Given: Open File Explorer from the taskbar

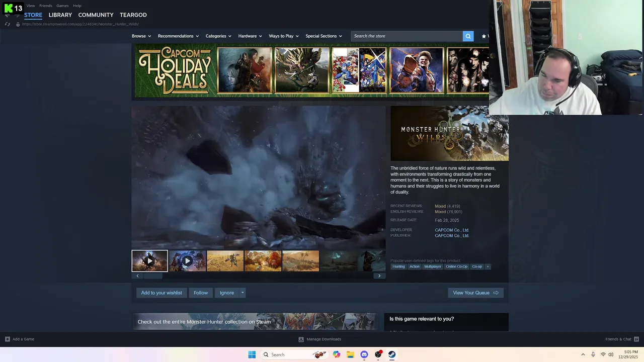Looking at the screenshot, I should coord(350,354).
